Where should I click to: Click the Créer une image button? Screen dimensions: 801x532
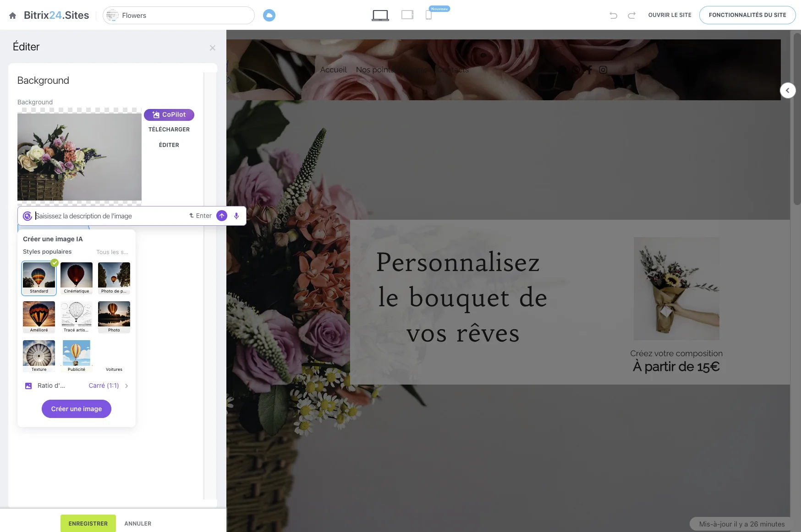coord(77,409)
